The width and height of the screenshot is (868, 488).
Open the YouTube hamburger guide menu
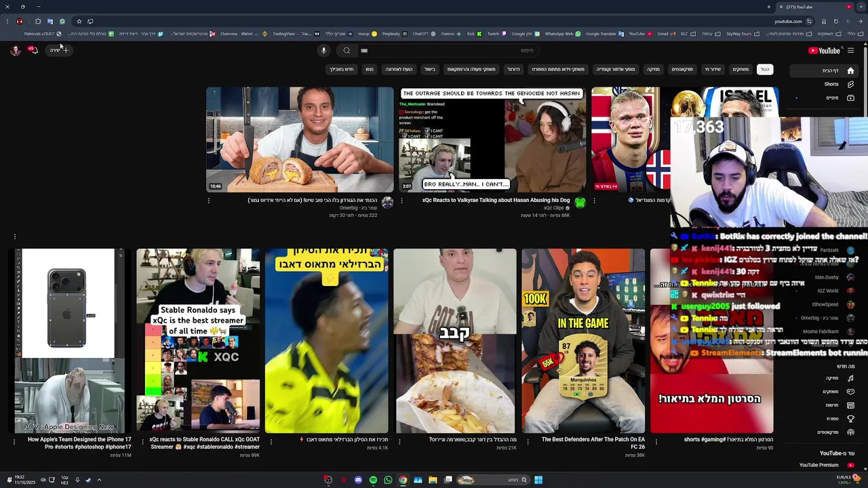click(850, 50)
